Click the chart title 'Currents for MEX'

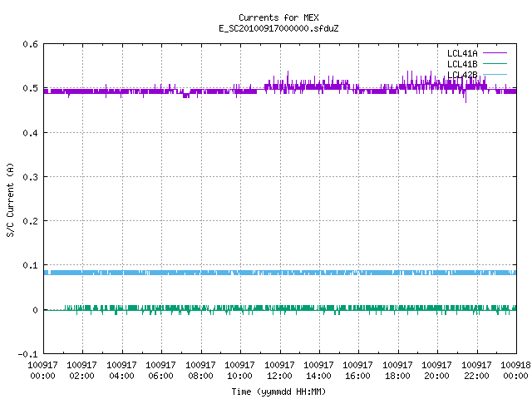pos(278,17)
